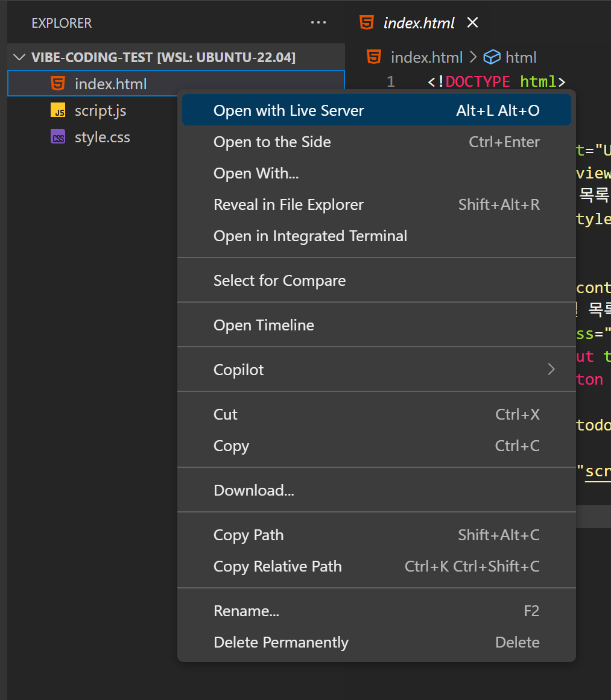Click the HTML5 icon beside index.html in Explorer
This screenshot has height=700, width=611.
click(58, 84)
